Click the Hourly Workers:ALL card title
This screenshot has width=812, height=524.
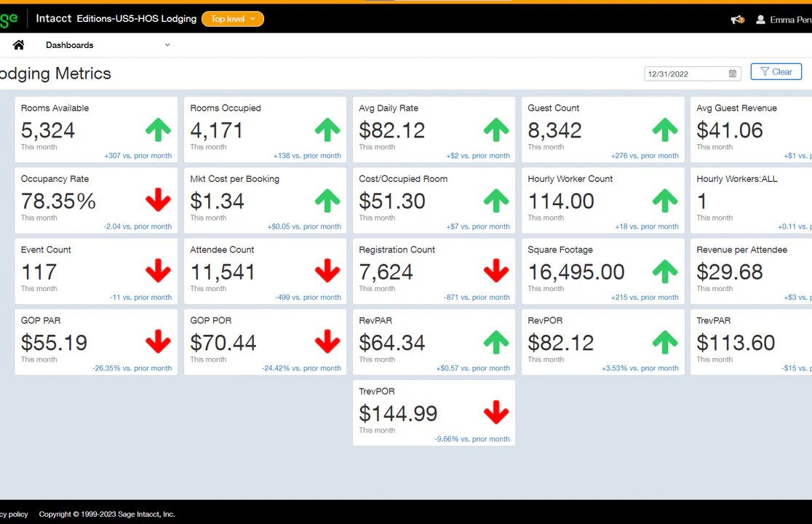[737, 179]
